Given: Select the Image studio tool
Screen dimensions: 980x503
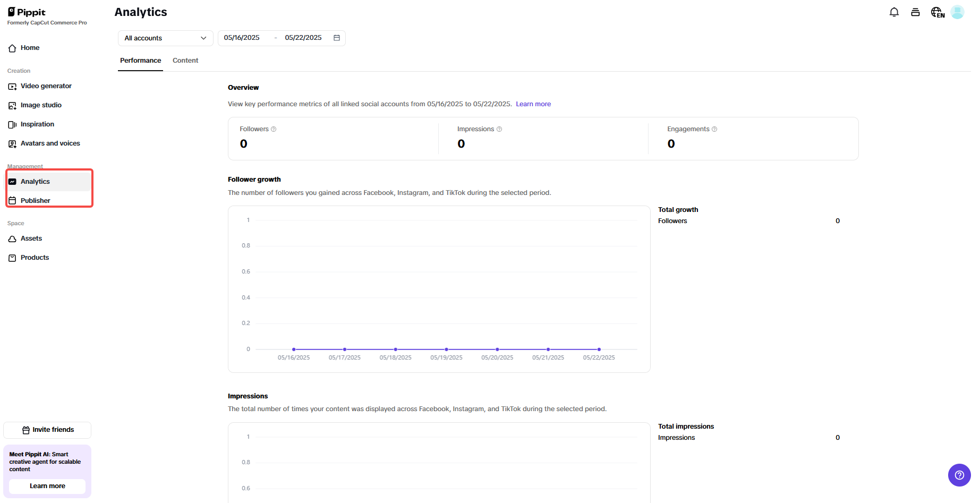Looking at the screenshot, I should tap(41, 105).
